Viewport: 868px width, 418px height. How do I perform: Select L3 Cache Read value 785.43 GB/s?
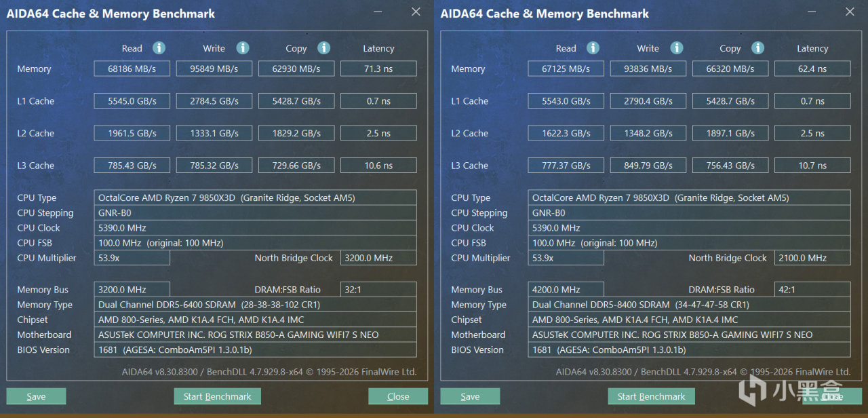[x=132, y=166]
